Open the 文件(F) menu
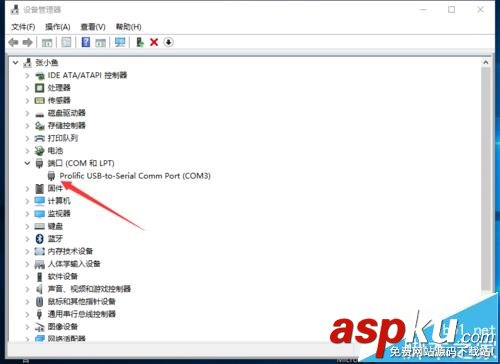 23,27
